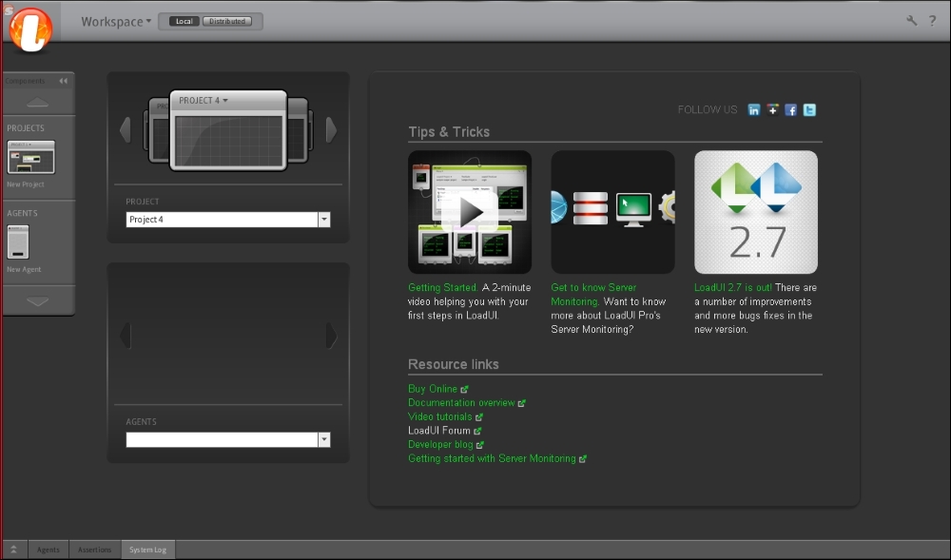Click the empty Agents combo field
This screenshot has height=560, width=951.
pyautogui.click(x=222, y=440)
